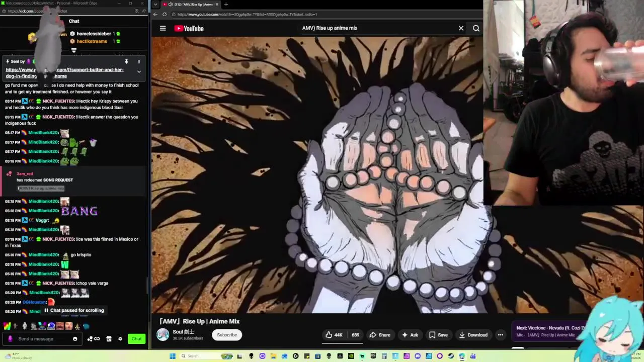This screenshot has width=644, height=362.
Task: Go to the YouTube home logo
Action: click(x=189, y=28)
